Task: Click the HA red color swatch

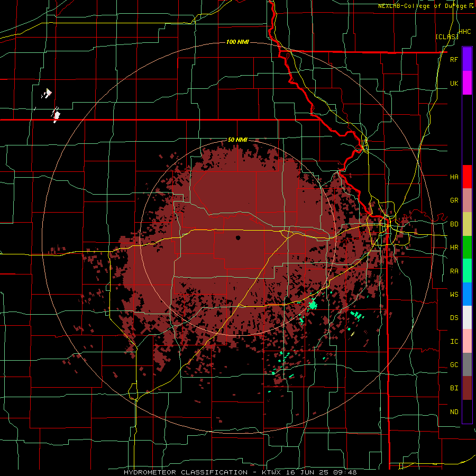Action: [467, 177]
